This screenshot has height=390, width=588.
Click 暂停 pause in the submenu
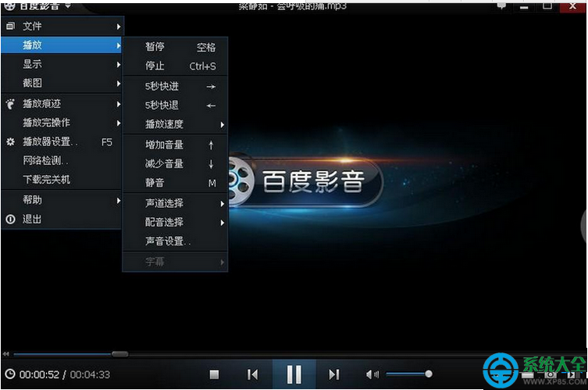(x=176, y=47)
